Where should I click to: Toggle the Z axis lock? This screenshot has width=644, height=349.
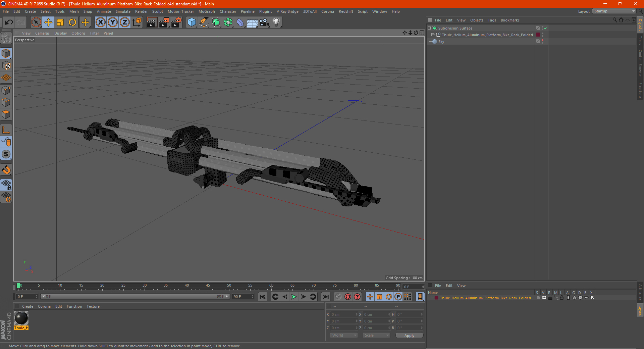click(x=125, y=22)
